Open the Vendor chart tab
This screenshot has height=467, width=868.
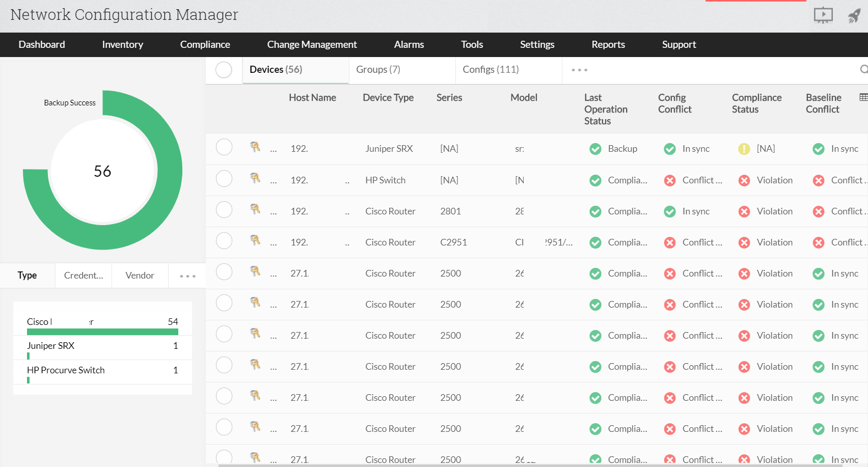tap(140, 276)
